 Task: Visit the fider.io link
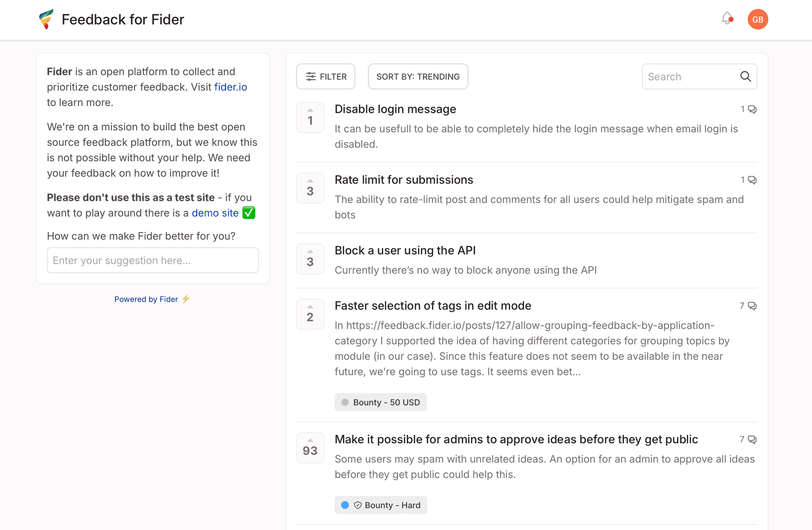pyautogui.click(x=230, y=87)
